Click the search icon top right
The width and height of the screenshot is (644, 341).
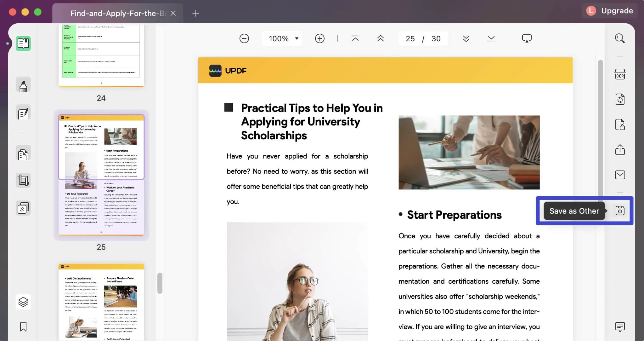(620, 38)
